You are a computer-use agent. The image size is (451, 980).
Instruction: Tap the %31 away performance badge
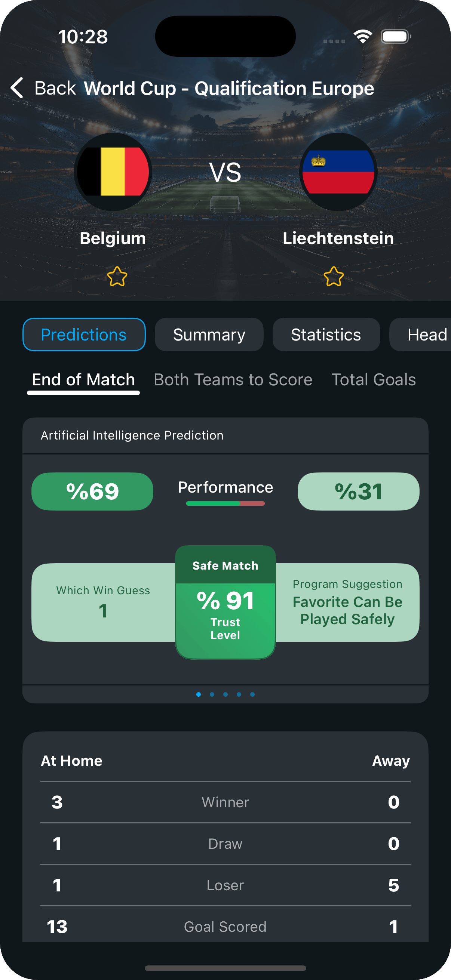tap(358, 491)
